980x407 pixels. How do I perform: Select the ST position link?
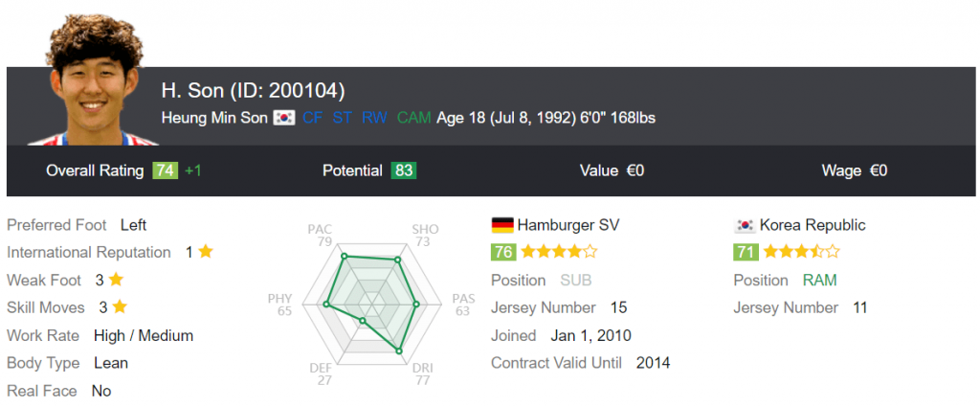point(343,118)
